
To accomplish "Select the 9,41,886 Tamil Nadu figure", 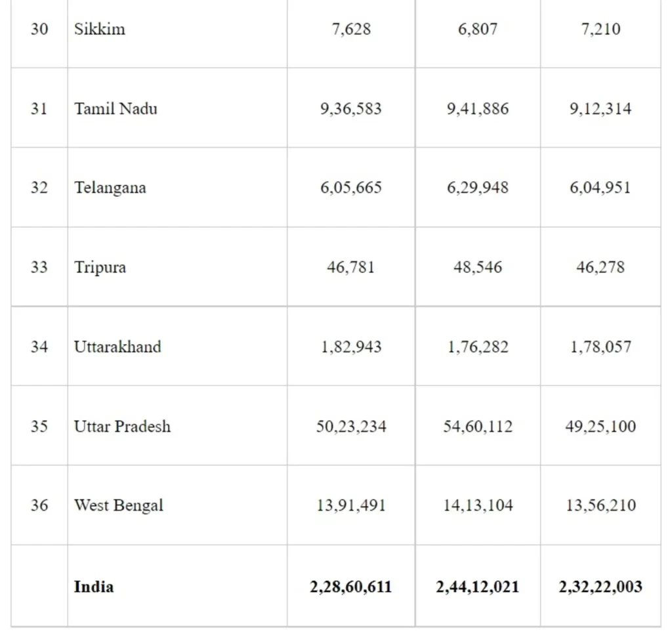I will pyautogui.click(x=478, y=108).
